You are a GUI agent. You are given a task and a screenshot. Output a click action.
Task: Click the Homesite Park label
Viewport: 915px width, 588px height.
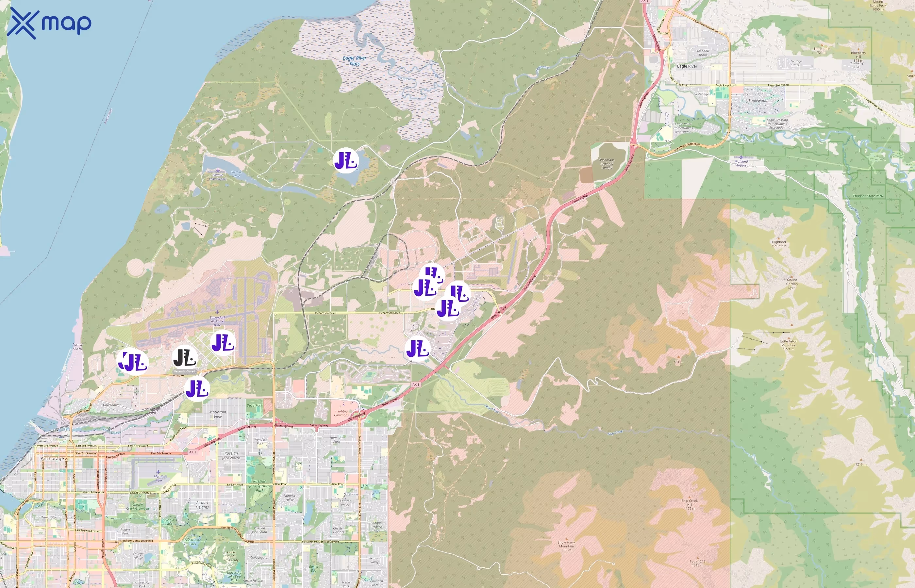click(x=336, y=439)
